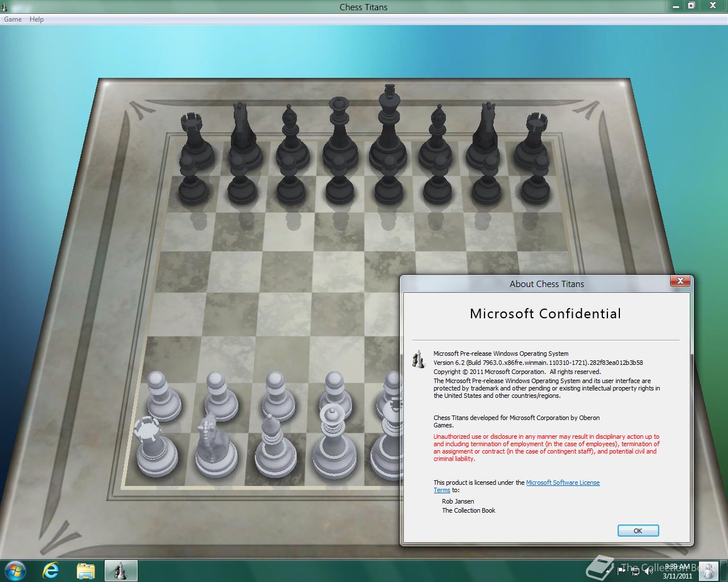Click the Chess Titans taskbar button
728x582 pixels.
click(x=121, y=570)
